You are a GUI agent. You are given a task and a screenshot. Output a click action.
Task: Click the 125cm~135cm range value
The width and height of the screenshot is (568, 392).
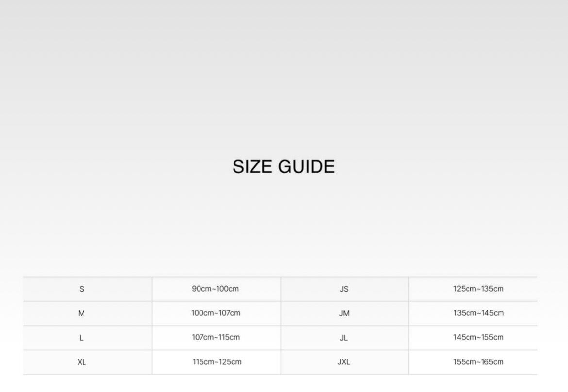pyautogui.click(x=479, y=289)
